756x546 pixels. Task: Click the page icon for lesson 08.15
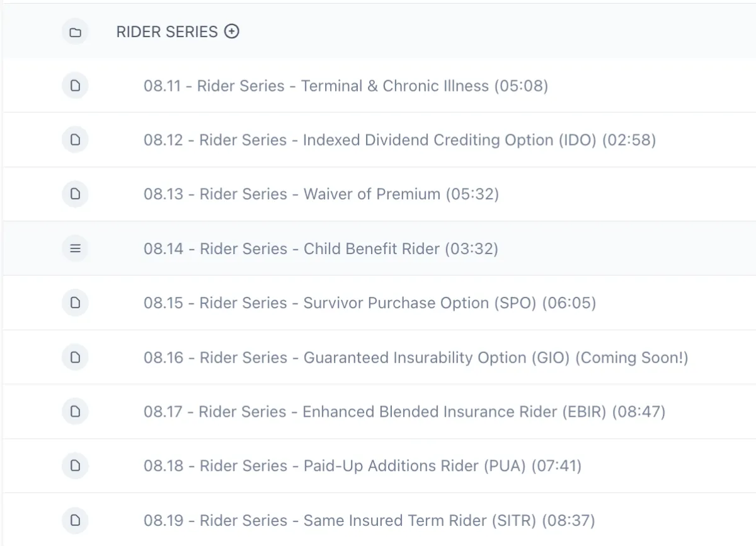pos(75,303)
